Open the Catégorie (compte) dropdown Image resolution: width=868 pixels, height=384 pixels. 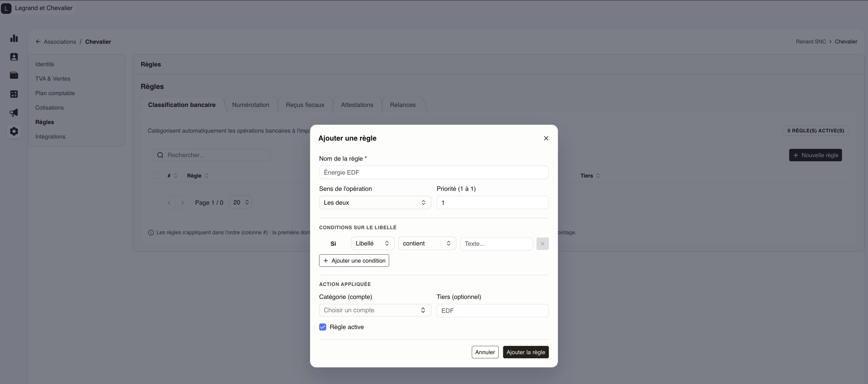coord(375,310)
